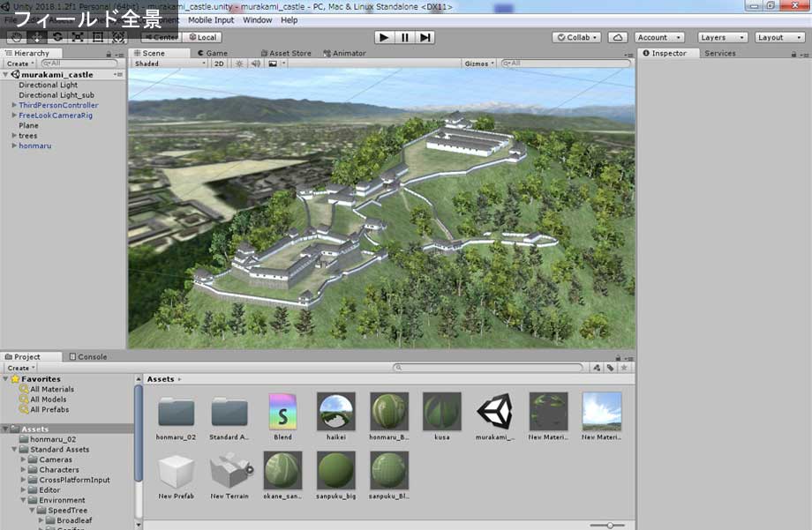Click the Play button
This screenshot has height=530, width=812.
(384, 37)
